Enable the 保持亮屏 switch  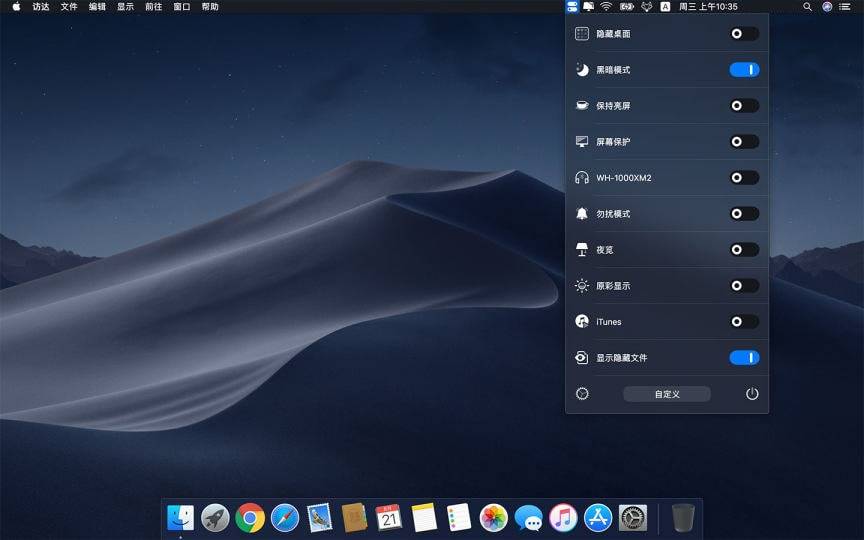coord(744,106)
